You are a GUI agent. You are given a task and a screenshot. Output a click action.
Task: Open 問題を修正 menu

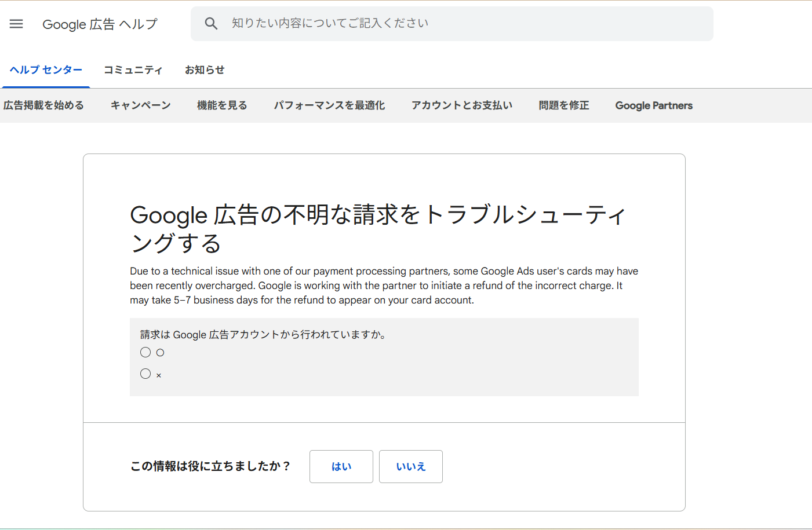pos(564,105)
